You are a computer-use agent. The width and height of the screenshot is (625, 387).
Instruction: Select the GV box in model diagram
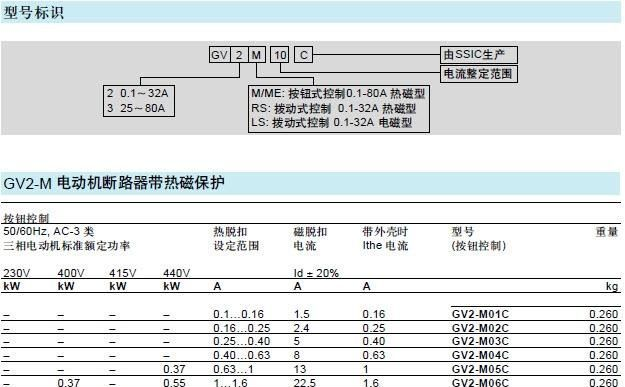219,55
